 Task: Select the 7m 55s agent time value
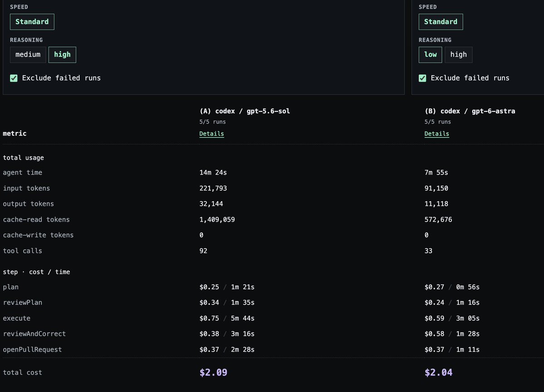436,173
